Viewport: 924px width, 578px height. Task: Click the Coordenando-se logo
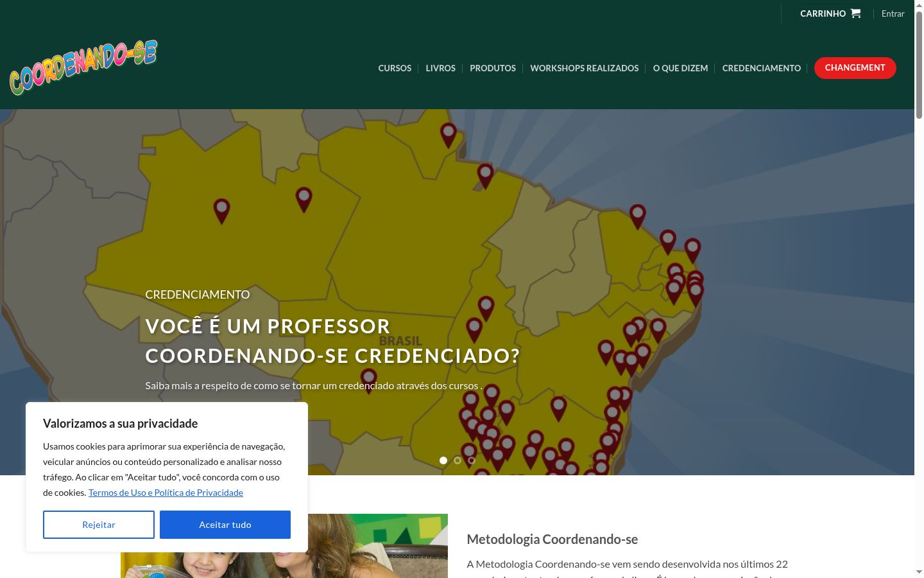pyautogui.click(x=83, y=67)
